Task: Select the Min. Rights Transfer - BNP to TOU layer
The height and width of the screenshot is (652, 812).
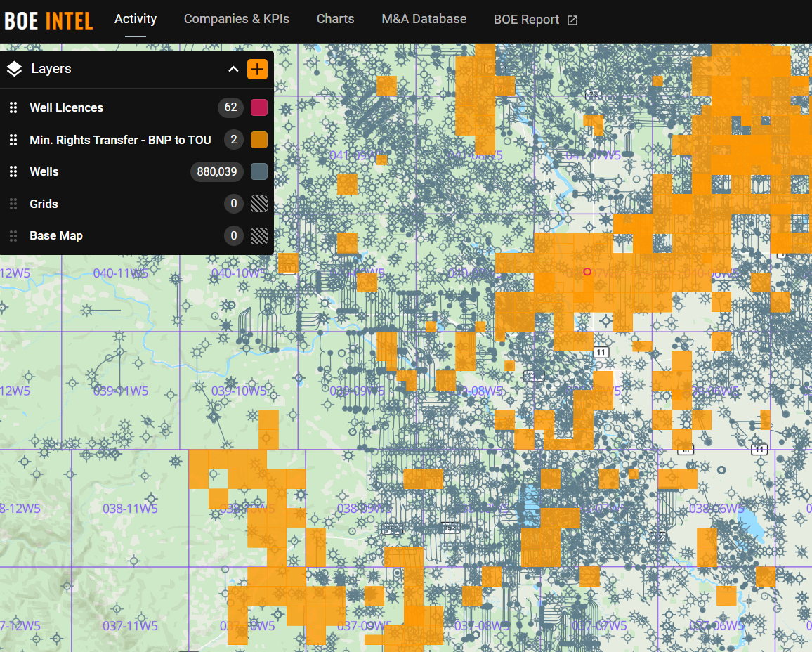Action: point(120,140)
